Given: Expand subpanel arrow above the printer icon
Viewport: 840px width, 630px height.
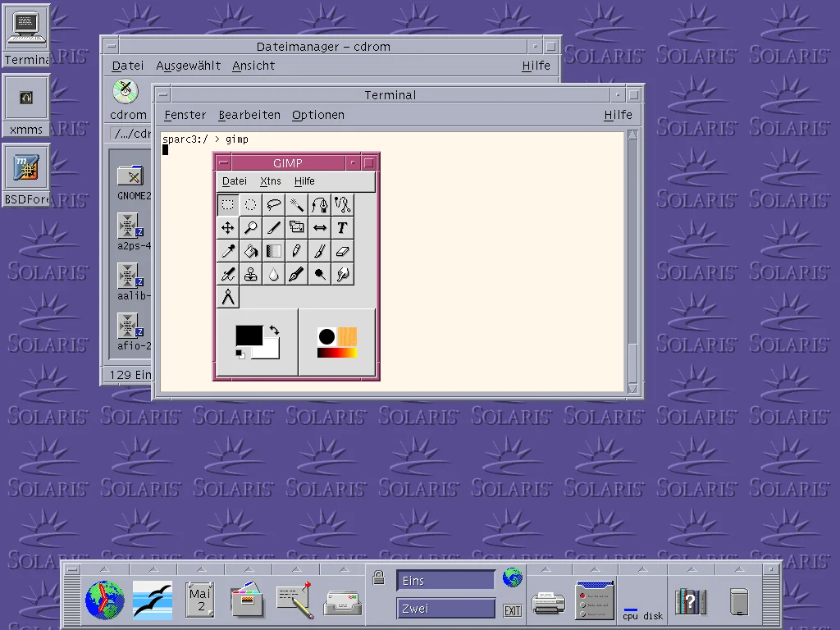Looking at the screenshot, I should 546,569.
